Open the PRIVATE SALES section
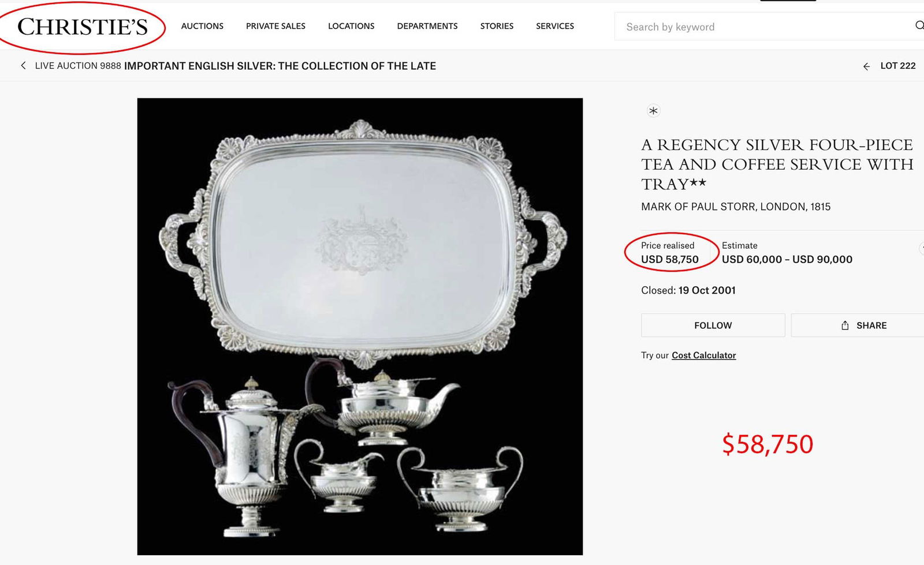The image size is (924, 565). tap(275, 26)
